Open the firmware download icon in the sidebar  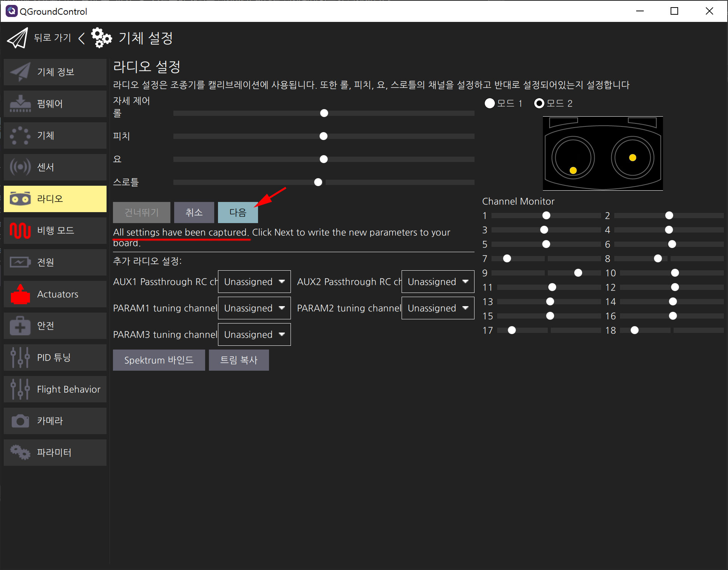click(x=20, y=104)
